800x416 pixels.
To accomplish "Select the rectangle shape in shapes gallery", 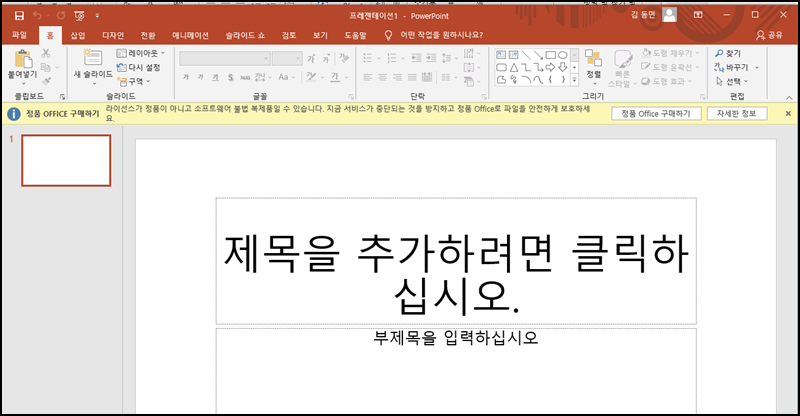I will [551, 55].
